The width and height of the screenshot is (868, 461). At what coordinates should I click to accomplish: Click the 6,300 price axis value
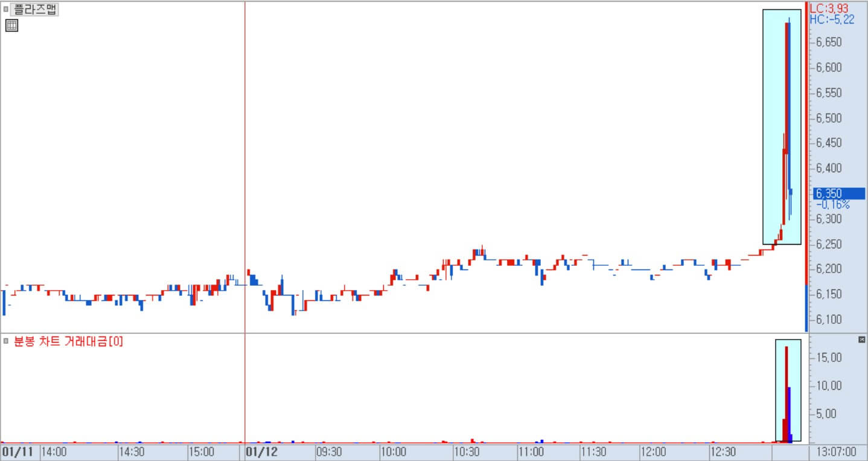pos(829,219)
